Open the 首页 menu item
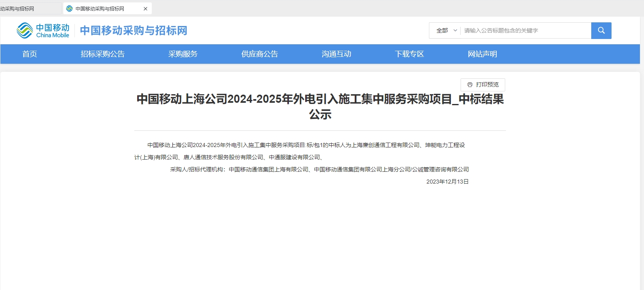The image size is (644, 290). [30, 54]
